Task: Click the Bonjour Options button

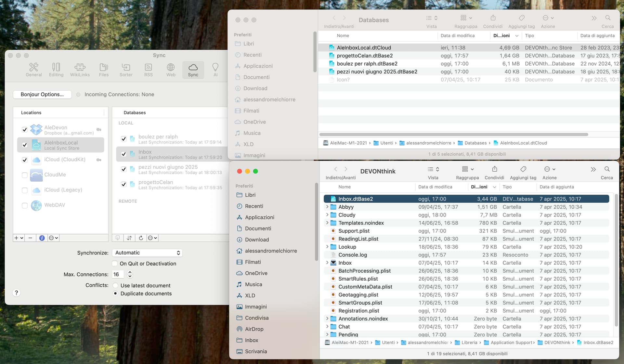Action: coord(42,94)
